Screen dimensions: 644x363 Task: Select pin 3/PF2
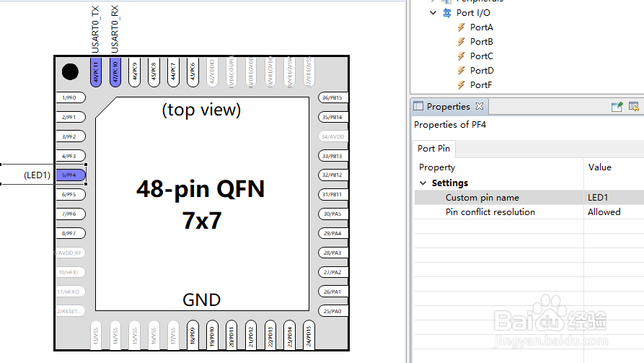[x=71, y=136]
